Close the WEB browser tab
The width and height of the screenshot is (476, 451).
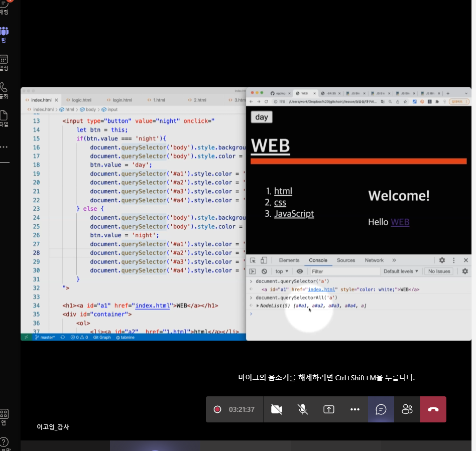point(314,93)
